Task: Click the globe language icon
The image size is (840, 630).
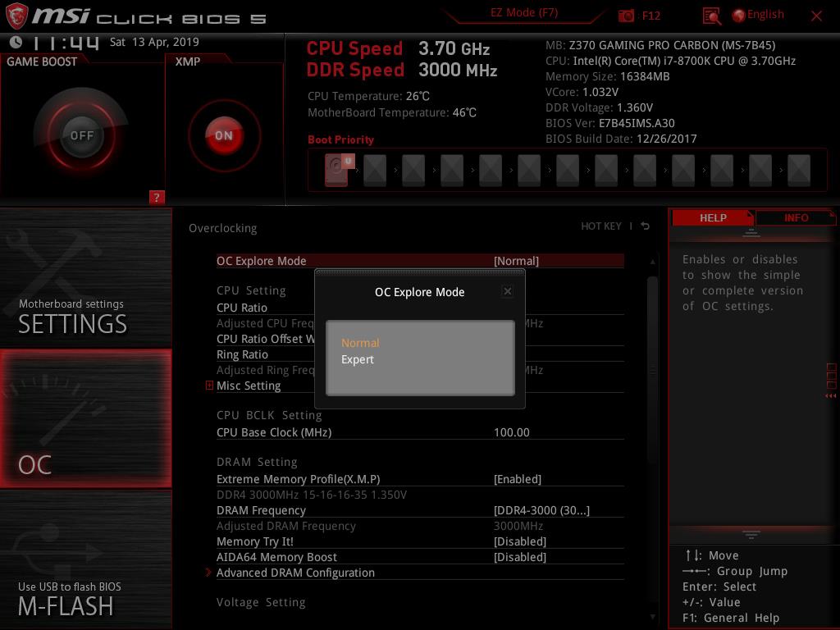Action: click(x=738, y=16)
